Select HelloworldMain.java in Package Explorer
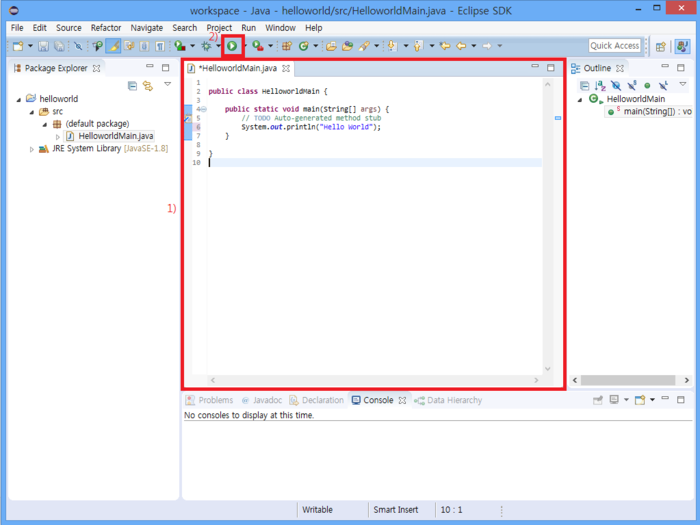Screen dimensions: 700x525 [110, 136]
